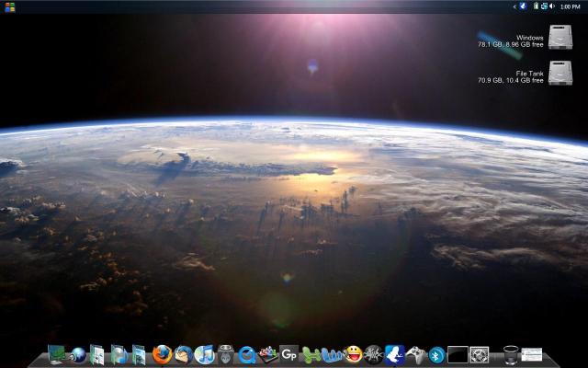Open the Recycle Bin in the dock

pyautogui.click(x=511, y=354)
